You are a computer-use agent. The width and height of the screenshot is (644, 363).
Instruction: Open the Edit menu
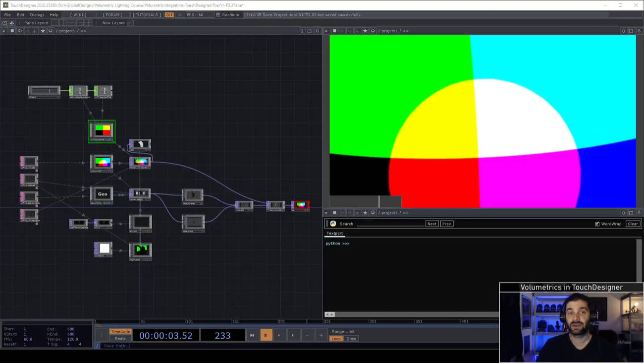pos(20,15)
